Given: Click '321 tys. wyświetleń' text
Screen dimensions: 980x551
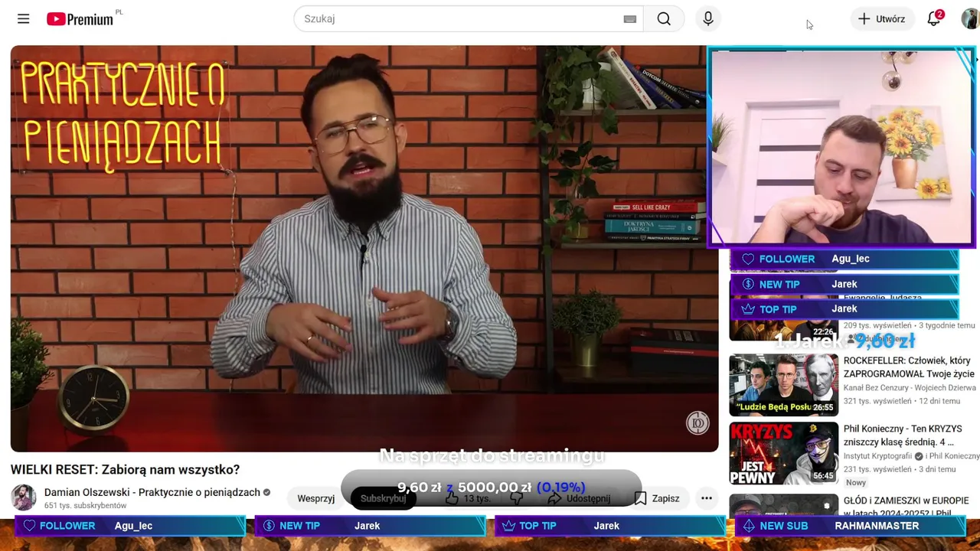Looking at the screenshot, I should pos(877,401).
